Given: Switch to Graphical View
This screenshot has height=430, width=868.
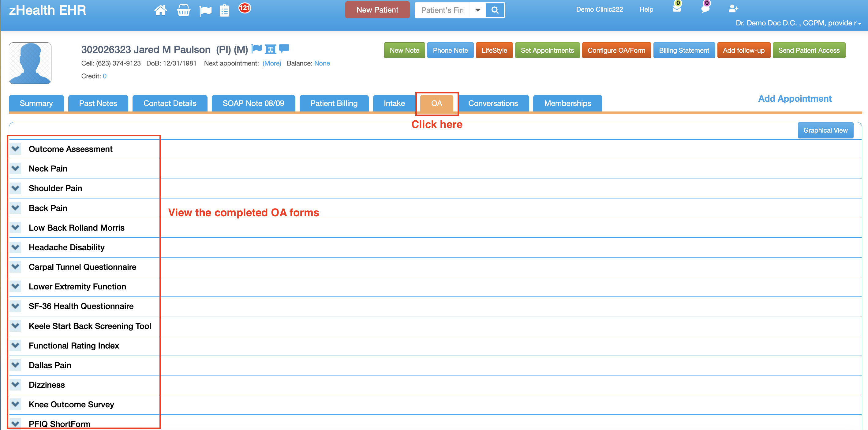Looking at the screenshot, I should point(825,130).
